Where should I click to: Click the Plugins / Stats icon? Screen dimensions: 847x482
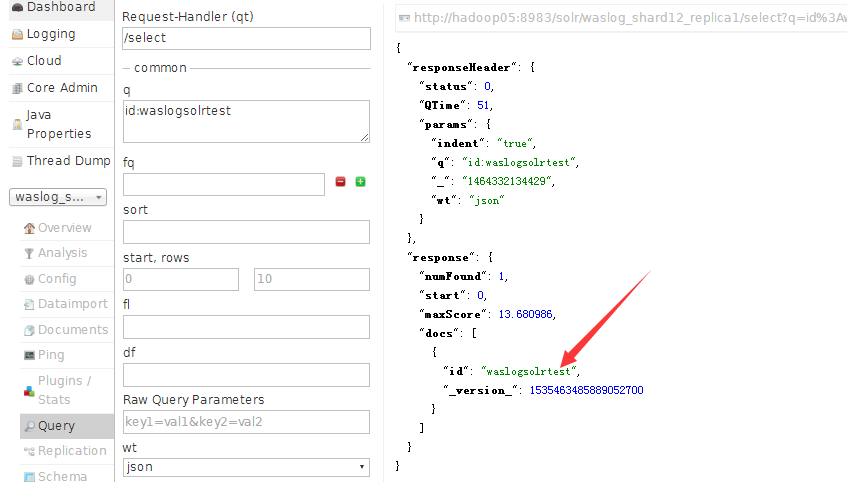point(29,391)
